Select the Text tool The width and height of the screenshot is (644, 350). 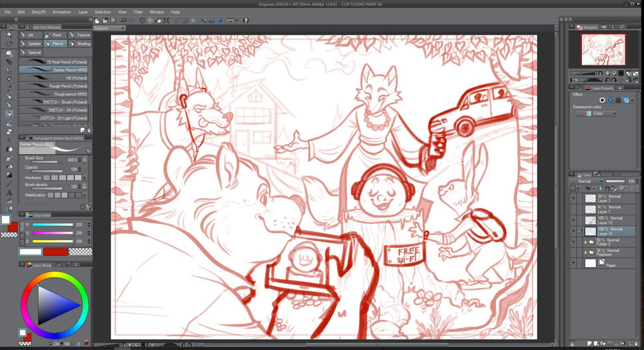[9, 193]
